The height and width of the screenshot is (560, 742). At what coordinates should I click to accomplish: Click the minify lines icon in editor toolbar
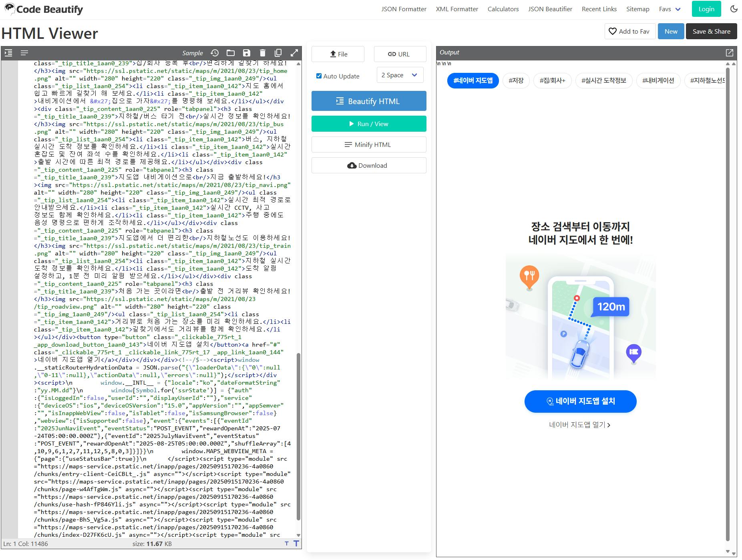[x=24, y=53]
